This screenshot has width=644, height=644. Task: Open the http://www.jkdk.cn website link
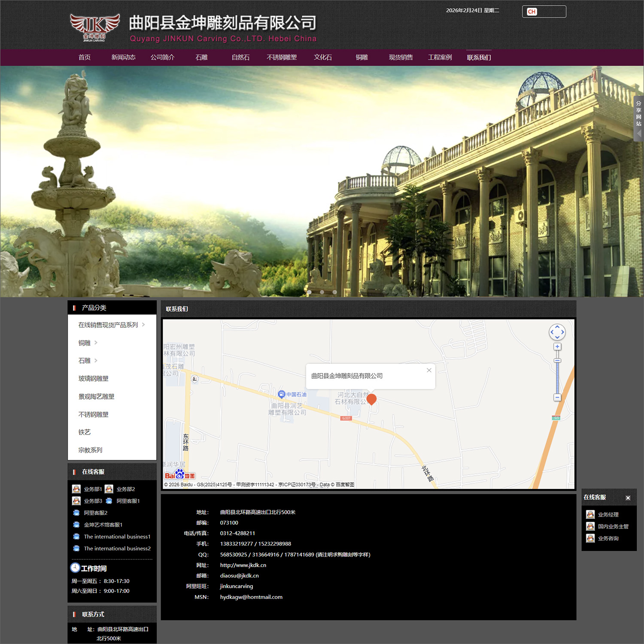pyautogui.click(x=243, y=565)
